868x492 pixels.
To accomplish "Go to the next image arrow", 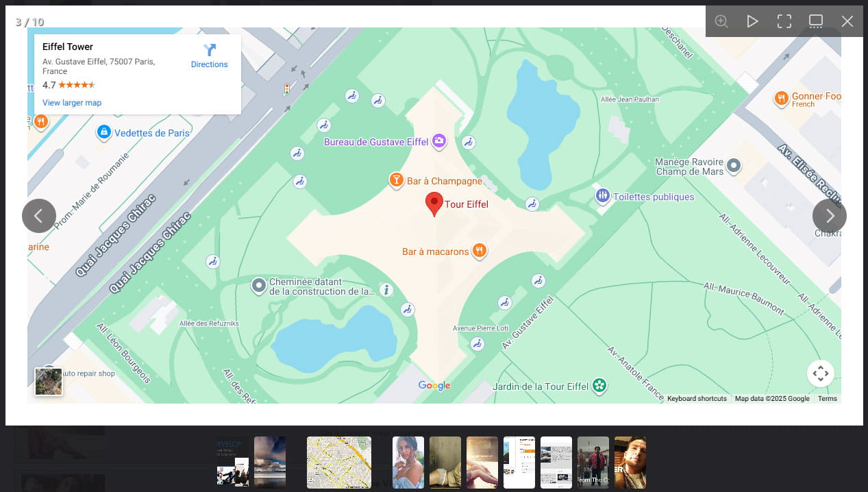I will pyautogui.click(x=829, y=216).
